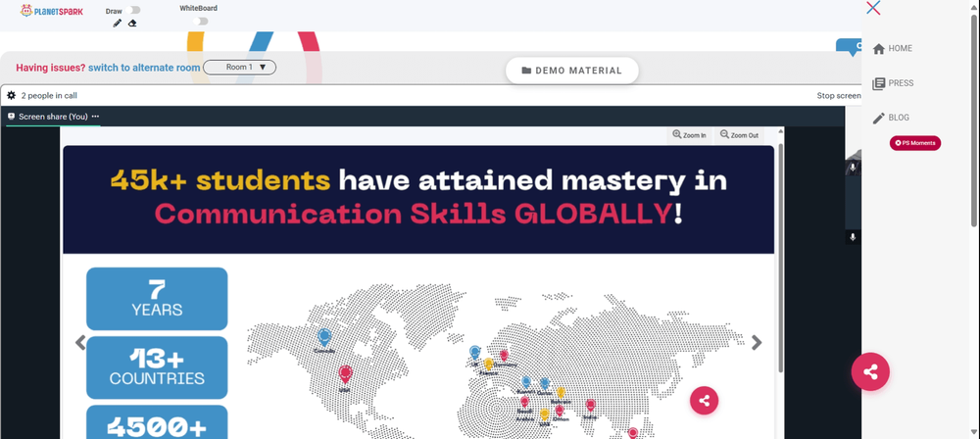The image size is (980, 439).
Task: Click the Canada map pin
Action: pyautogui.click(x=324, y=338)
